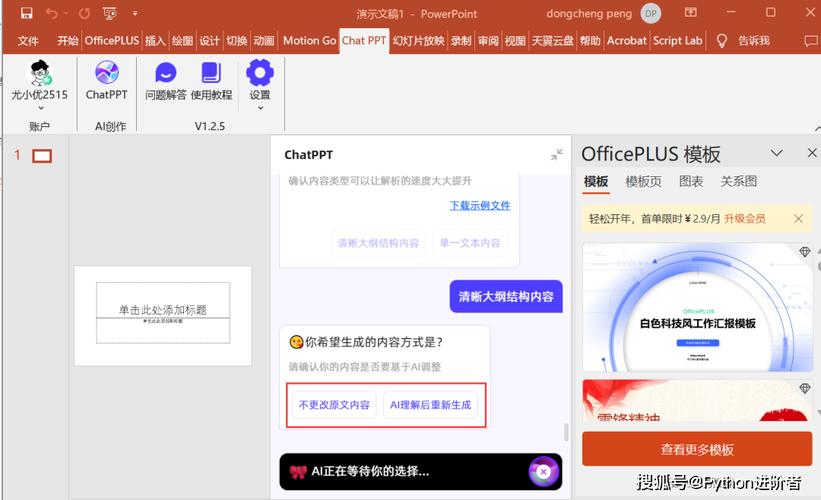821x500 pixels.
Task: Click the 设置 gear icon
Action: point(260,73)
